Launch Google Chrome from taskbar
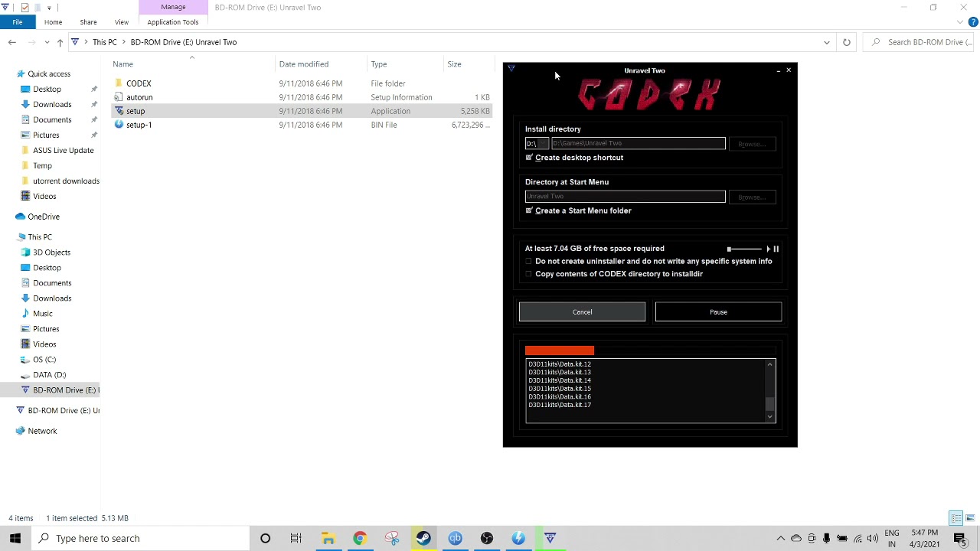This screenshot has height=551, width=980. click(360, 538)
